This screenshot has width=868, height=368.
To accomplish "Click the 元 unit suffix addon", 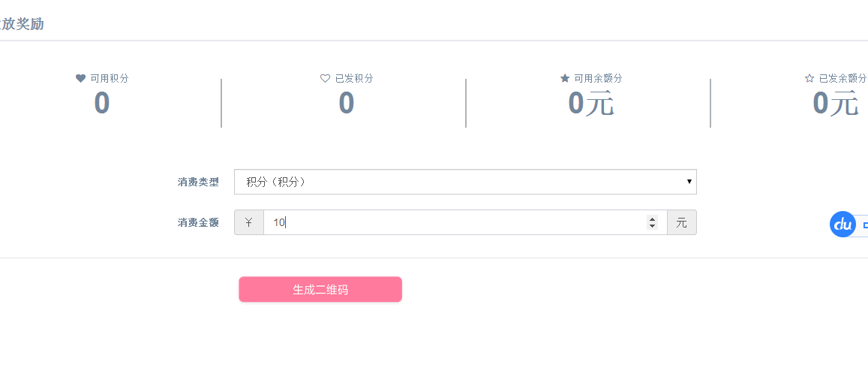I will (681, 222).
